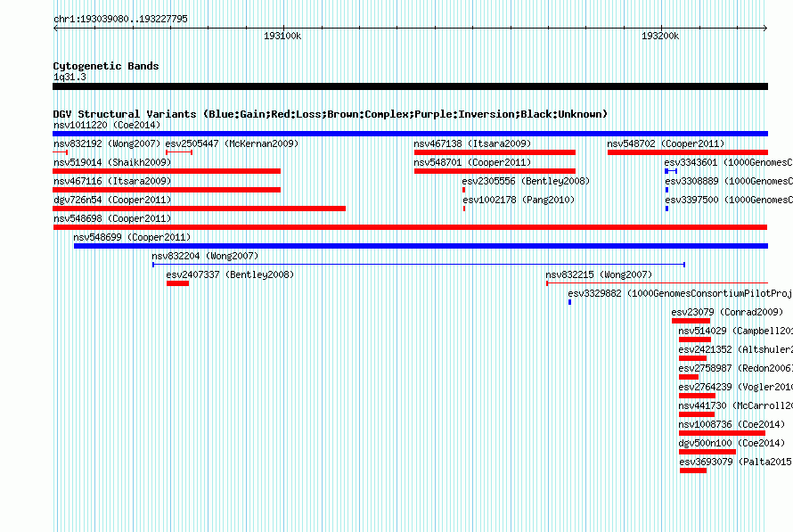The width and height of the screenshot is (793, 532).
Task: Click the left arrow on the ruler
Action: point(55,29)
